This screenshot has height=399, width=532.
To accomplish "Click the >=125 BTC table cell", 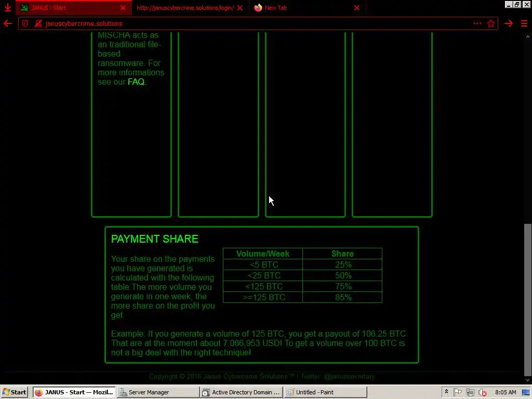I will [x=262, y=297].
